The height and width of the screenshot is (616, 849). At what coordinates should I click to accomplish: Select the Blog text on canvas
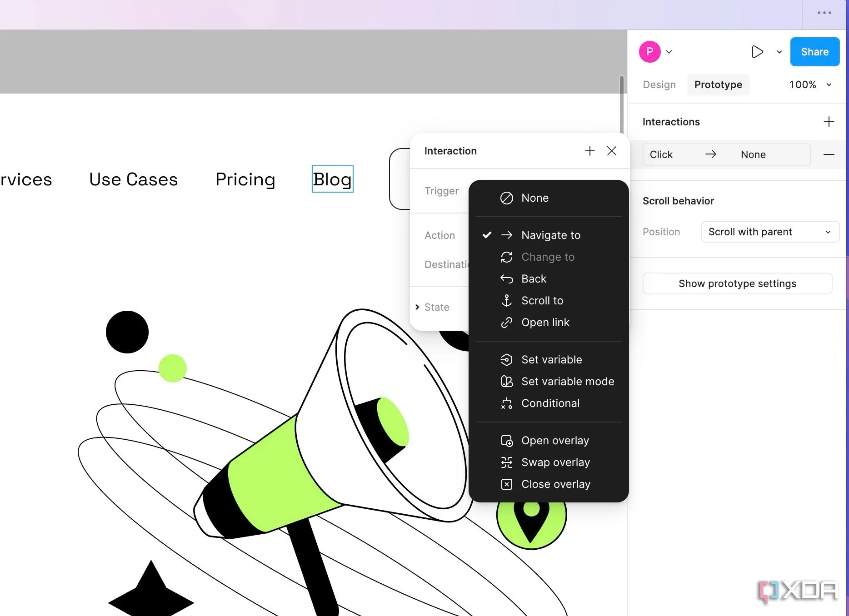[x=332, y=179]
